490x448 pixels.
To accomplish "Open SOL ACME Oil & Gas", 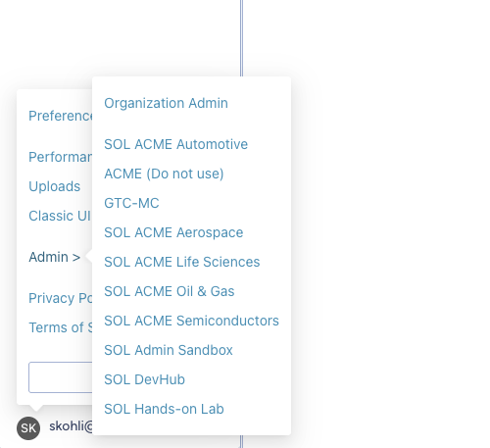I will tap(170, 291).
